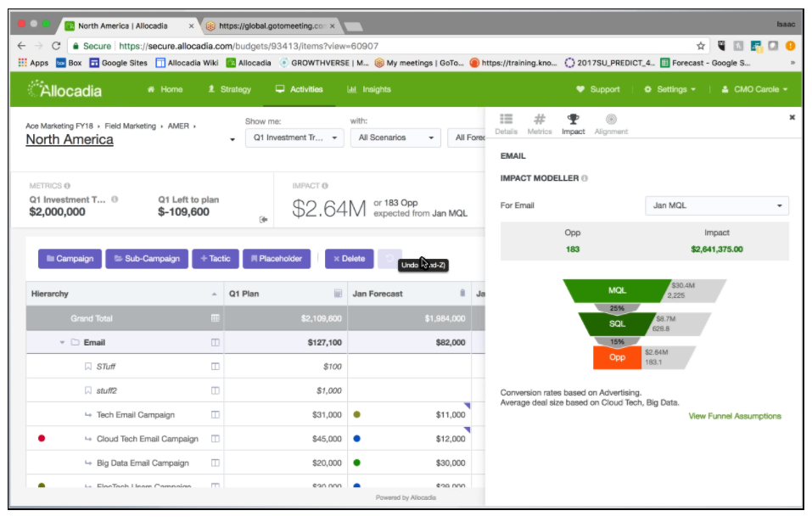
Task: Click the olive dot in Tech Email Campaign forecast
Action: 357,414
